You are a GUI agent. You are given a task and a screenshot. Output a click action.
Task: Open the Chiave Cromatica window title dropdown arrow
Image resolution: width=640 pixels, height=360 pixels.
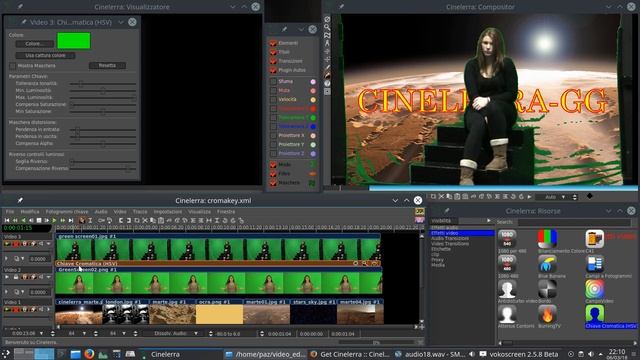(x=121, y=22)
